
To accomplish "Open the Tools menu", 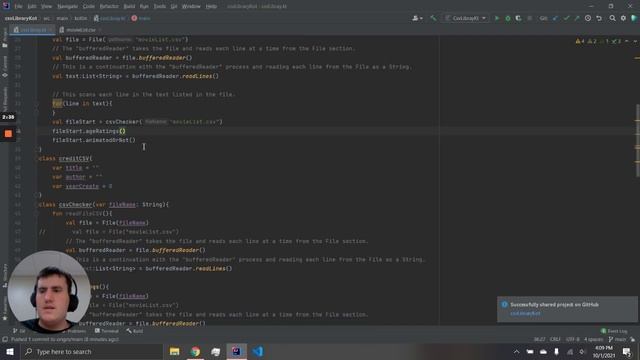I will 160,7.
